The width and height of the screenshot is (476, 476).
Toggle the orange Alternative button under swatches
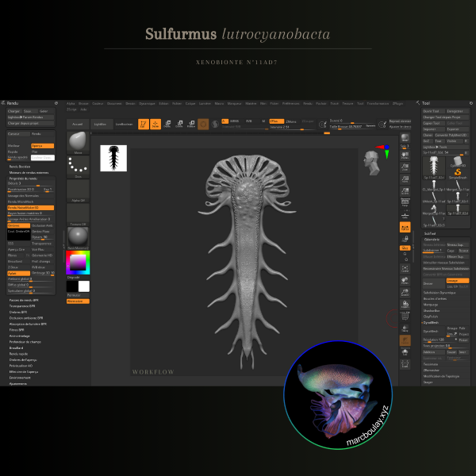click(78, 301)
